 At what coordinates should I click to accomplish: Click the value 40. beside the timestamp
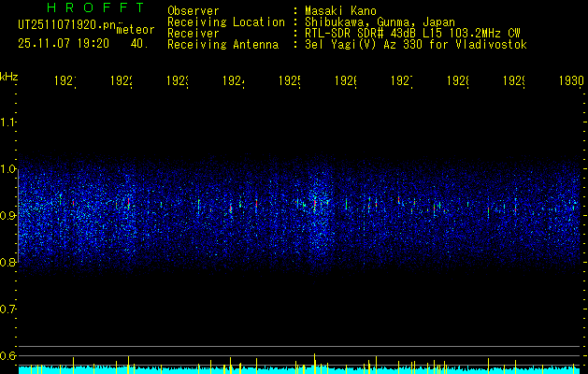click(x=139, y=44)
